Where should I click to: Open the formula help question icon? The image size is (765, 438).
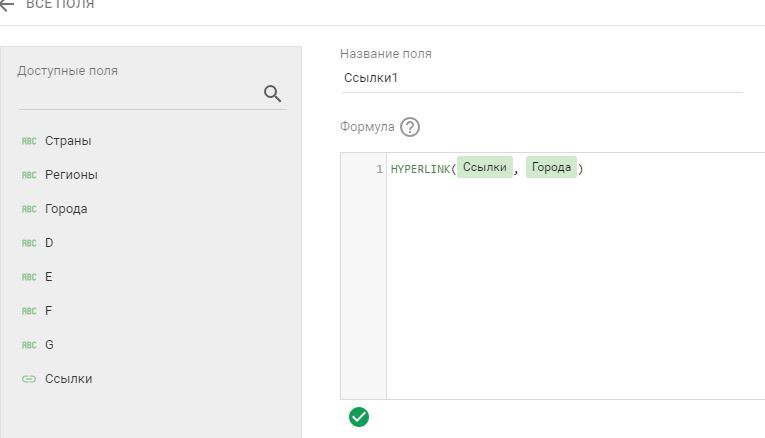(x=410, y=127)
